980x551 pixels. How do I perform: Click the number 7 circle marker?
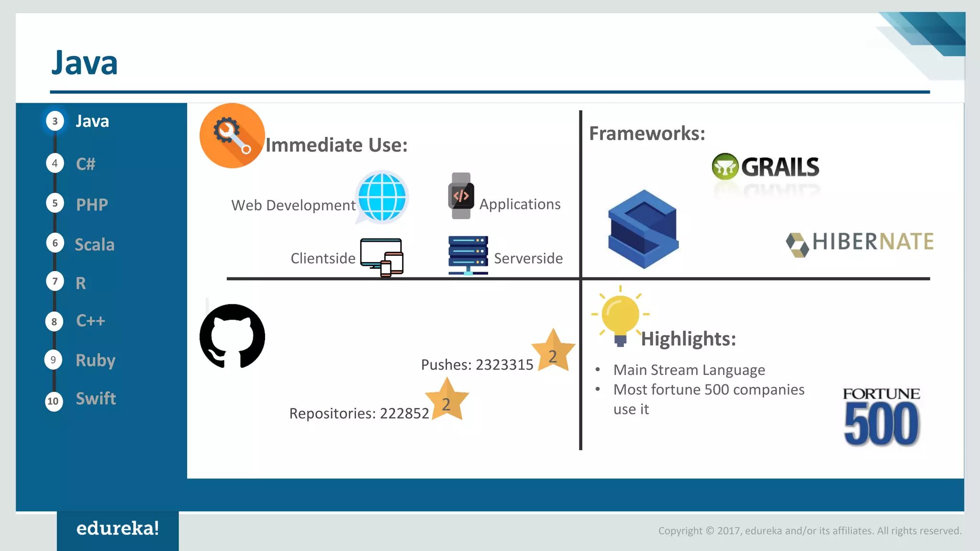click(55, 281)
